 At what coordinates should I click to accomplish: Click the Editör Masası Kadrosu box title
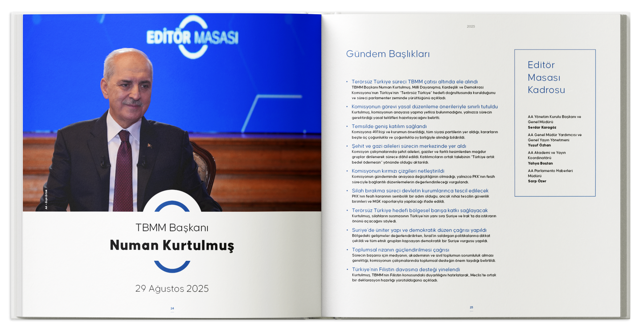coord(546,77)
